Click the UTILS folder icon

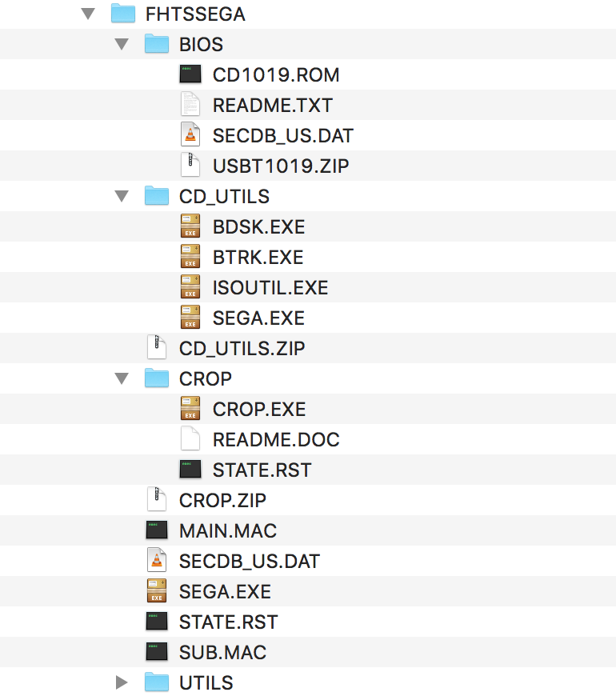pos(157,682)
